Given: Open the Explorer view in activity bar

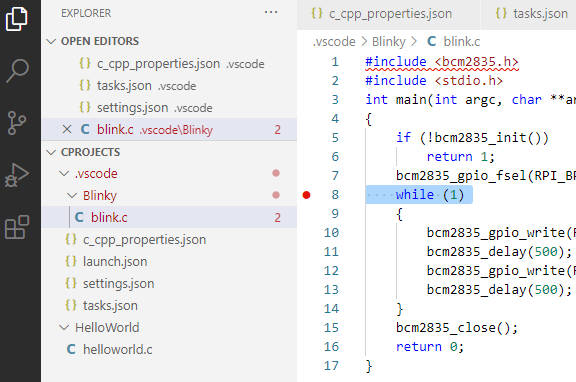Looking at the screenshot, I should pyautogui.click(x=17, y=18).
